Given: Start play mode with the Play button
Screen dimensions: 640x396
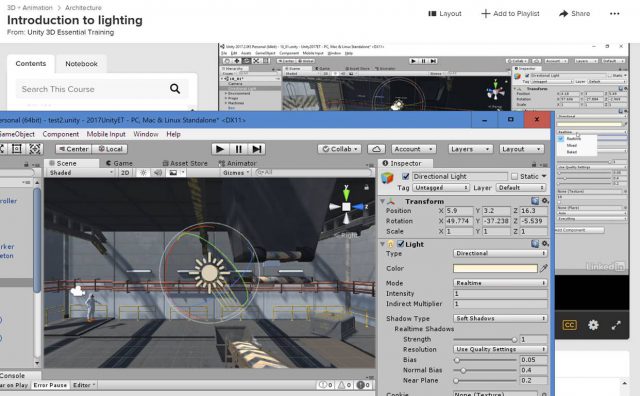Looking at the screenshot, I should click(220, 149).
